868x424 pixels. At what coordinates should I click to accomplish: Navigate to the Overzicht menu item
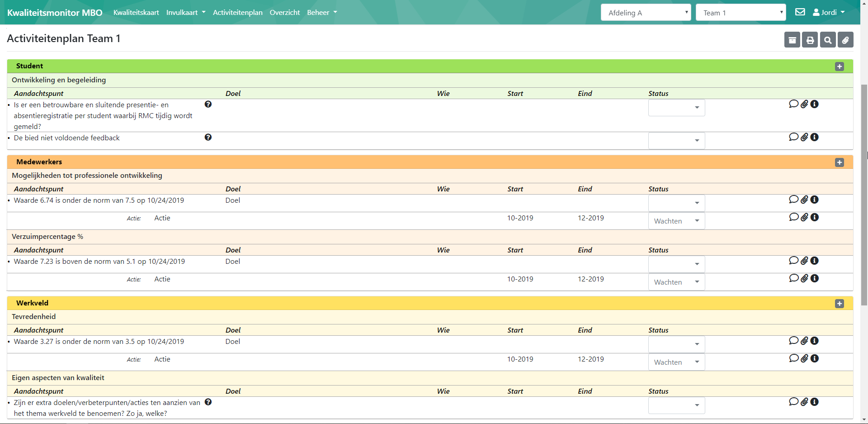[284, 12]
